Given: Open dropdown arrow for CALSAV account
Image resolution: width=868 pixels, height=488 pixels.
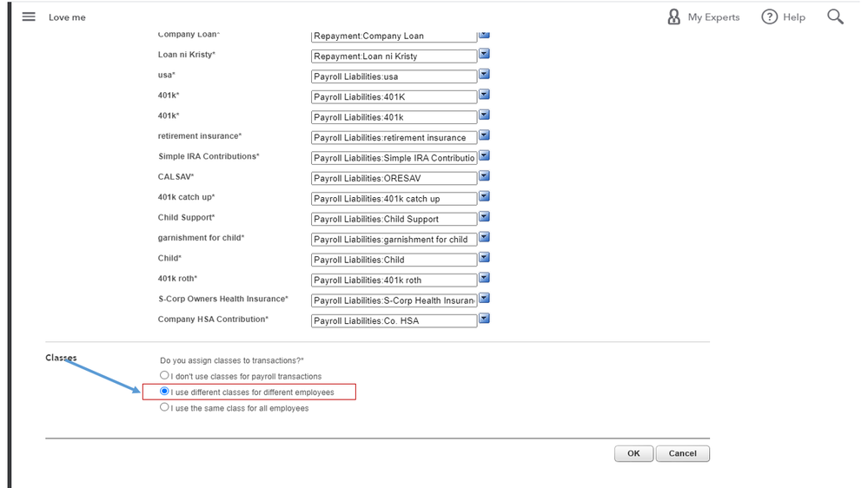Looking at the screenshot, I should 485,176.
